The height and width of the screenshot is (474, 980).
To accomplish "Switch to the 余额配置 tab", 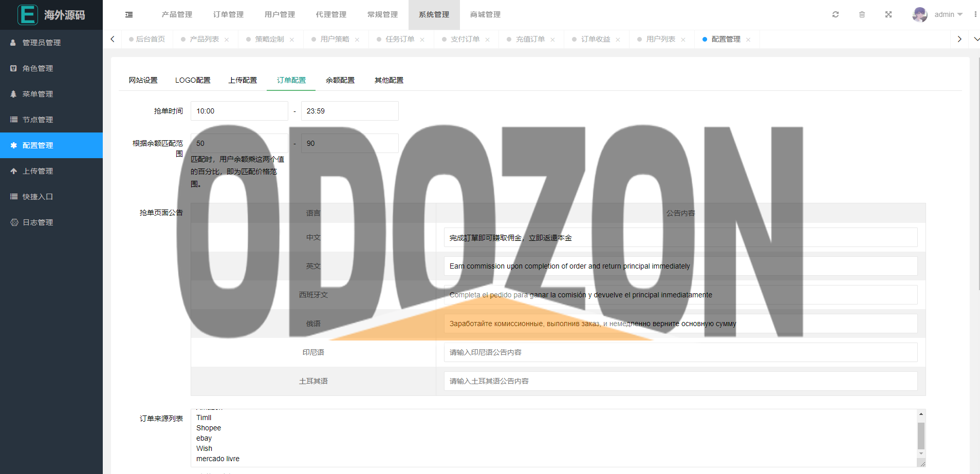I will click(x=340, y=80).
